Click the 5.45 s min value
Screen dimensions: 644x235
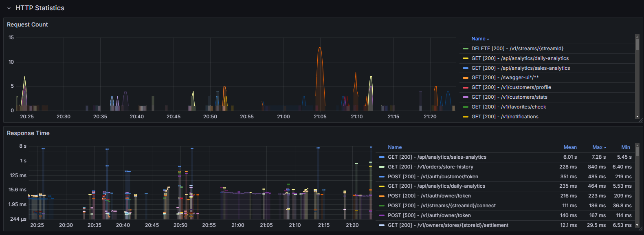(x=624, y=157)
